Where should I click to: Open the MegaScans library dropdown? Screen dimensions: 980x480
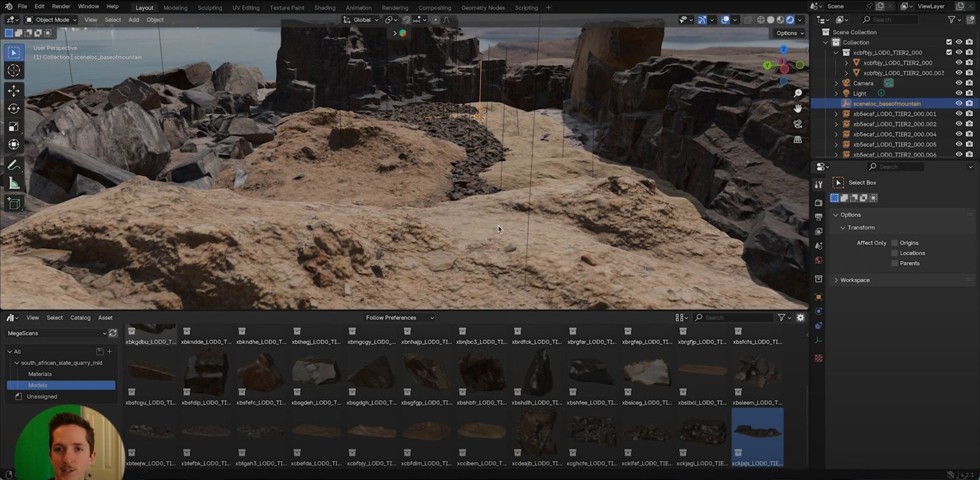coord(56,333)
